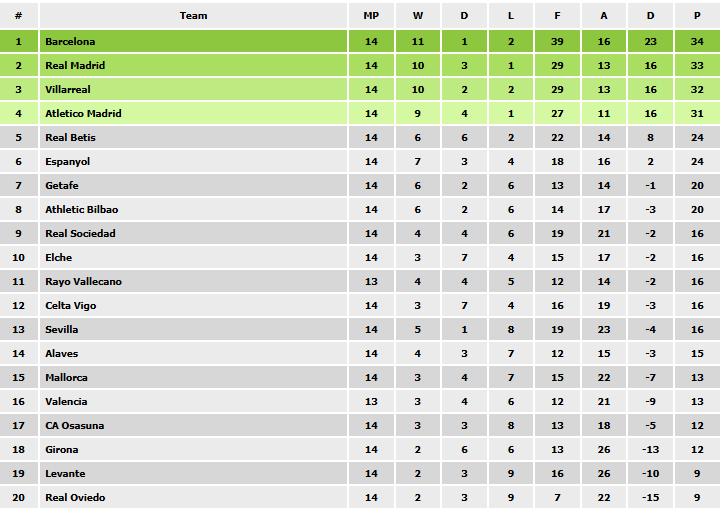Viewport: 720px width, 511px height.
Task: Click the Espanyol team name
Action: tap(68, 161)
